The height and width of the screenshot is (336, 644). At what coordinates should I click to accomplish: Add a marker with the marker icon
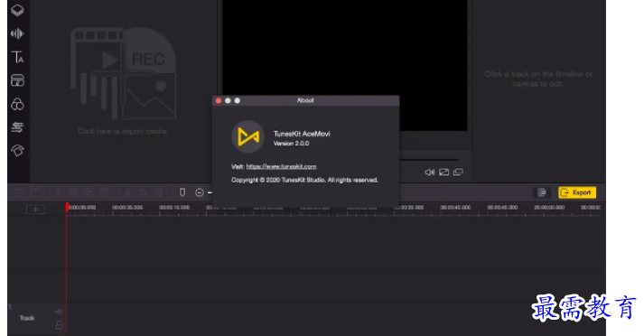point(182,192)
